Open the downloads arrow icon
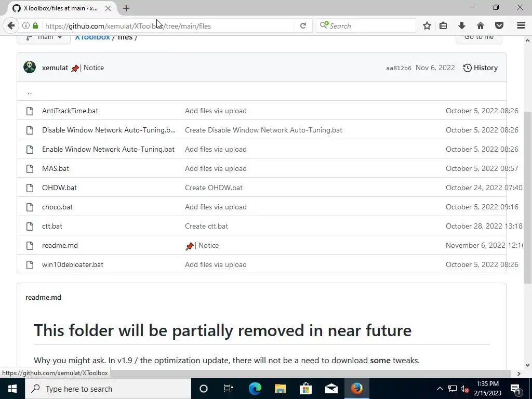 462,25
